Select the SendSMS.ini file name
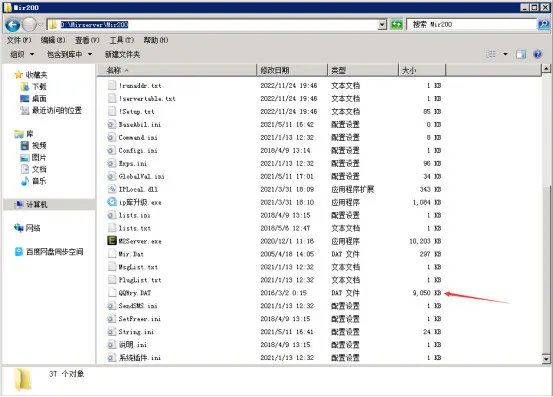This screenshot has width=553, height=397. 138,306
